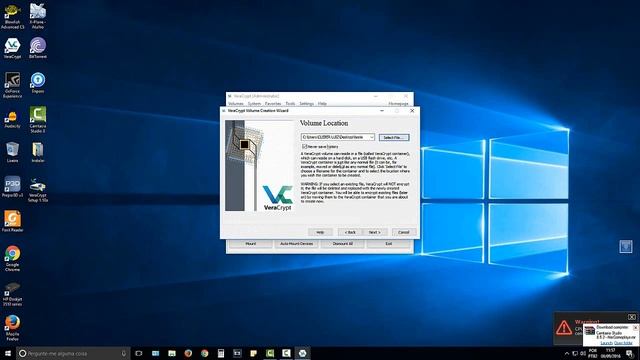Click the Open folder link in the download popup
640x360 pixels.
click(x=623, y=343)
